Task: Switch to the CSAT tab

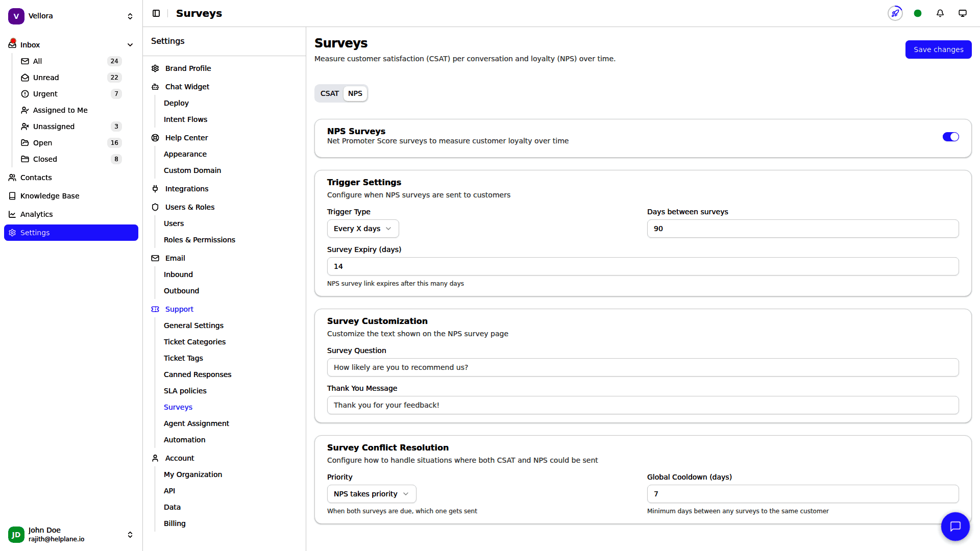Action: 329,93
